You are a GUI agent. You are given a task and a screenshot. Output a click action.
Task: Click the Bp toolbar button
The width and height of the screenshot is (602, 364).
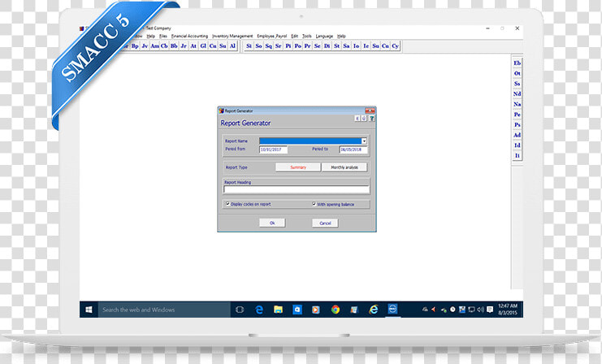coord(135,46)
